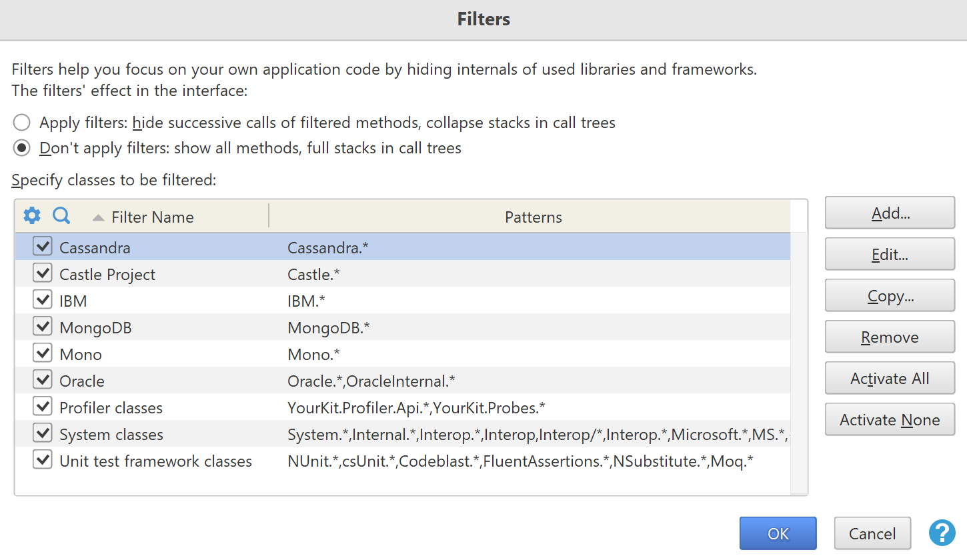This screenshot has width=967, height=560.
Task: Click Activate All button
Action: point(890,379)
